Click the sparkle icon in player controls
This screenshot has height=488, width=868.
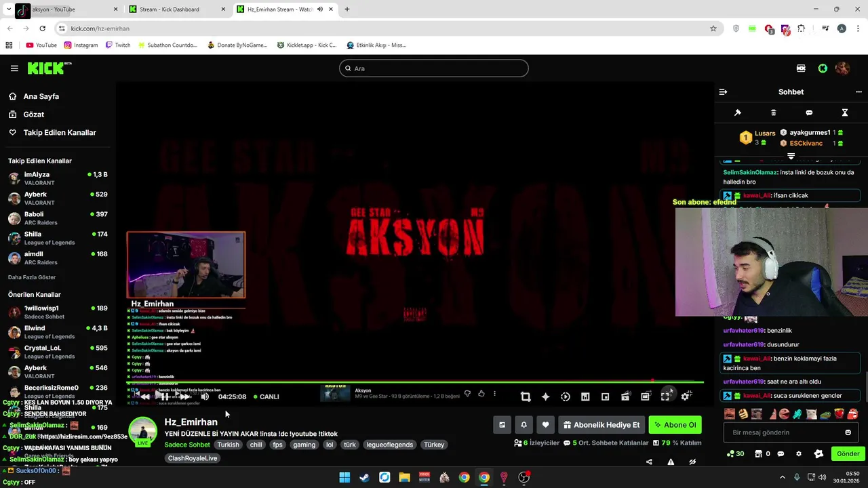(545, 396)
